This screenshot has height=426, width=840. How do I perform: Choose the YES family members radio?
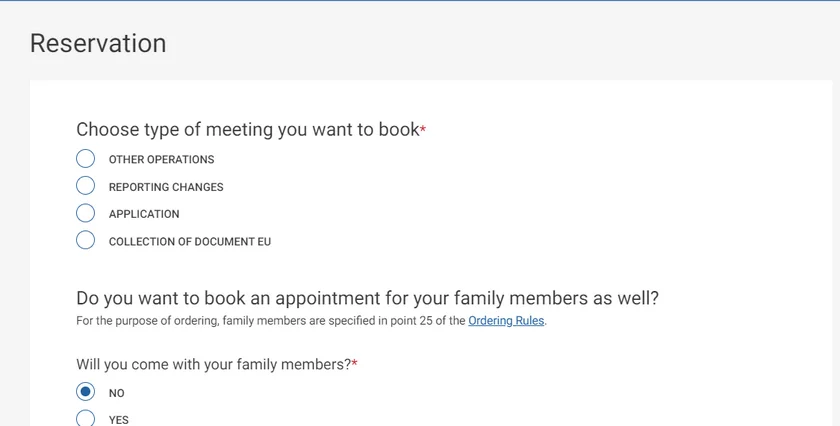86,419
